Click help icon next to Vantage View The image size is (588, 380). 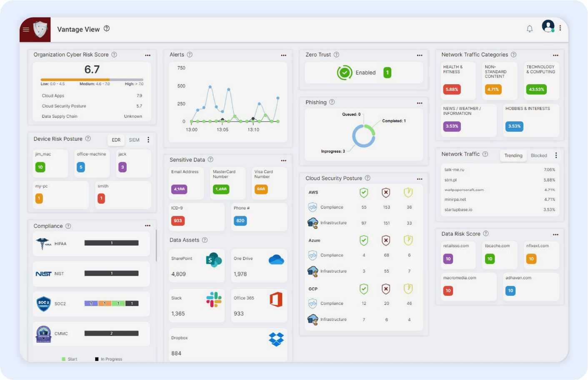107,29
